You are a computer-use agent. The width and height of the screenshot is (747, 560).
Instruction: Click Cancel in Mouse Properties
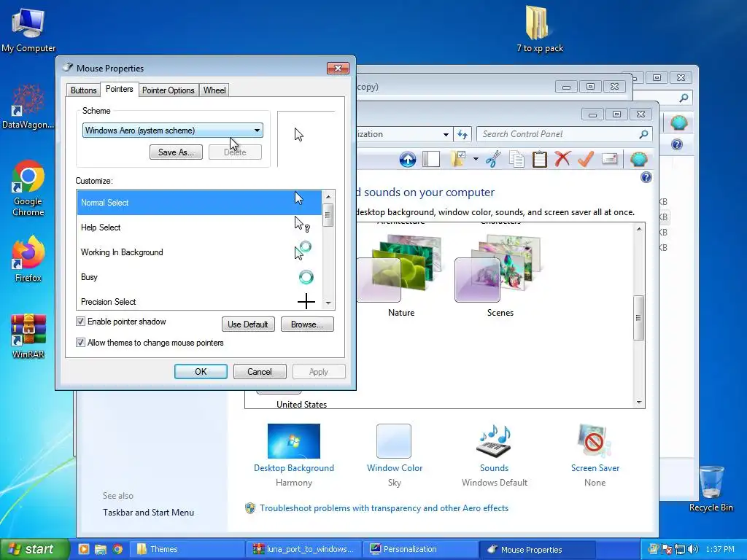point(260,371)
